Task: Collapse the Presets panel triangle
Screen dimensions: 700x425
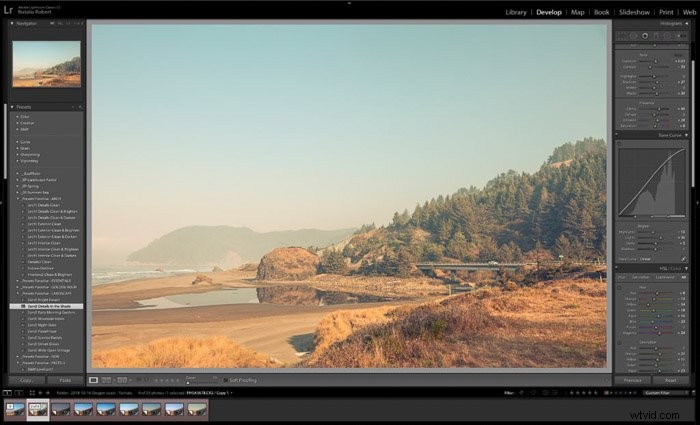Action: (x=12, y=107)
